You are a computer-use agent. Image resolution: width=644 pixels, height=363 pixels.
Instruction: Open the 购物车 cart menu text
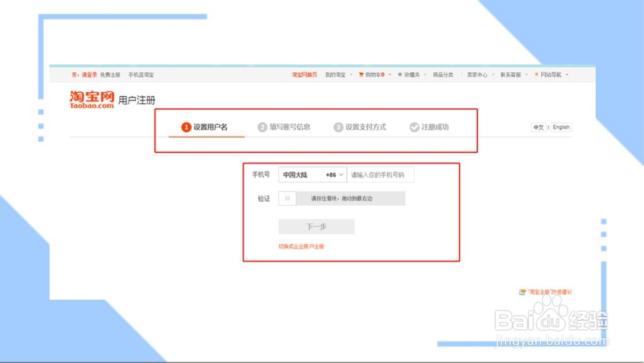pyautogui.click(x=375, y=75)
